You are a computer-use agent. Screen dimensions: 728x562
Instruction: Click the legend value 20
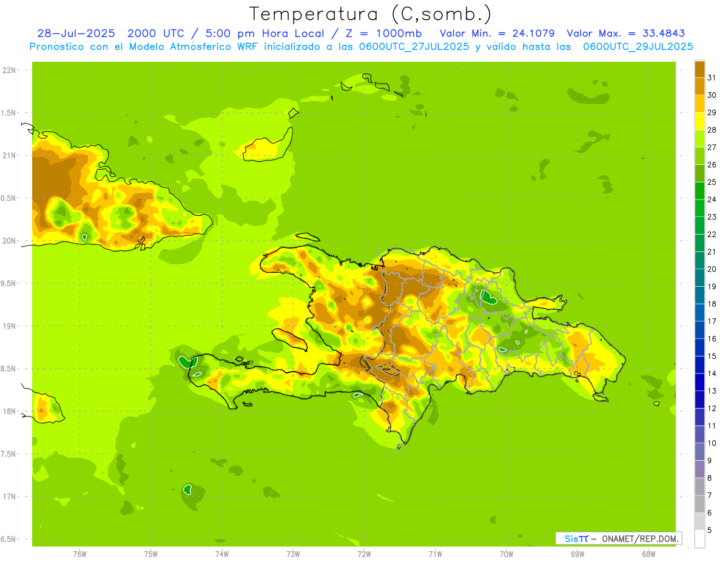tap(712, 269)
